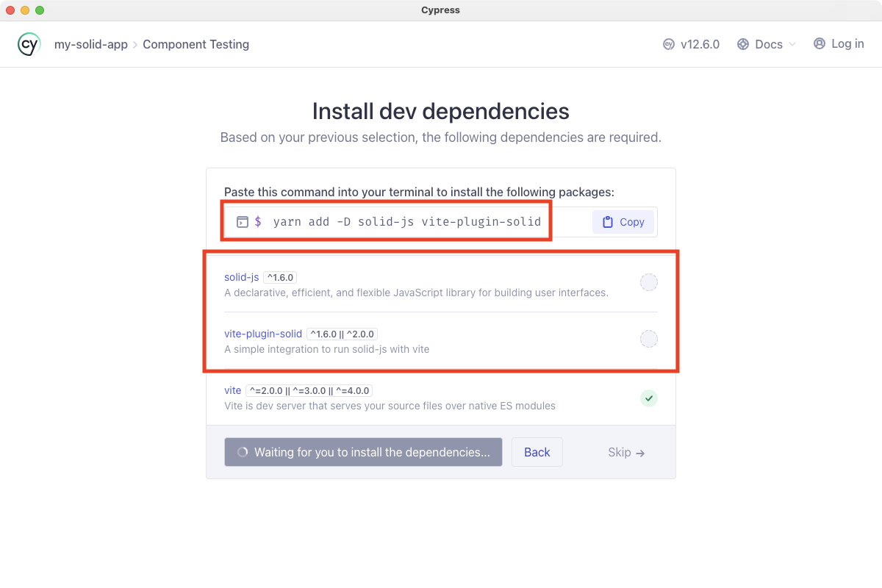Click the arrow icon next to Skip

tap(643, 452)
